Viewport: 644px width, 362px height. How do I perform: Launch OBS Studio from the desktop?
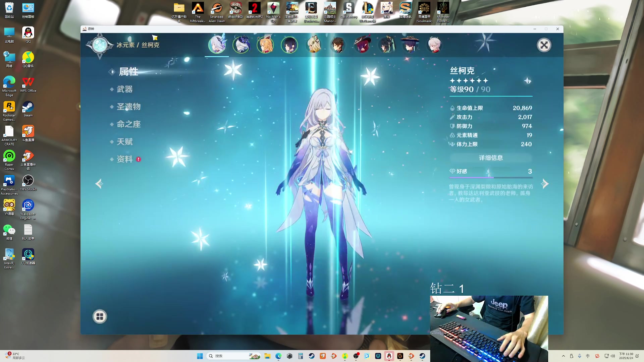pyautogui.click(x=28, y=183)
